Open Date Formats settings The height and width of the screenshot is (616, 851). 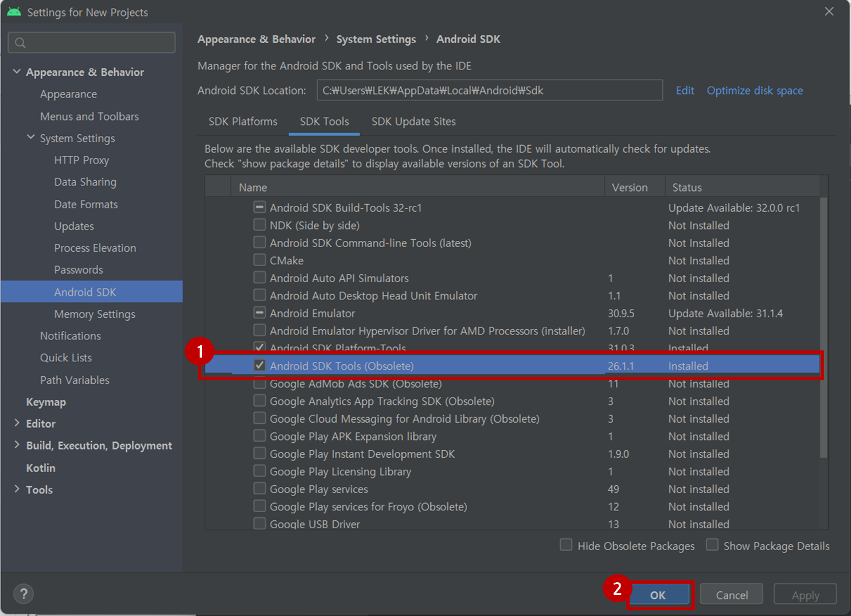[86, 204]
